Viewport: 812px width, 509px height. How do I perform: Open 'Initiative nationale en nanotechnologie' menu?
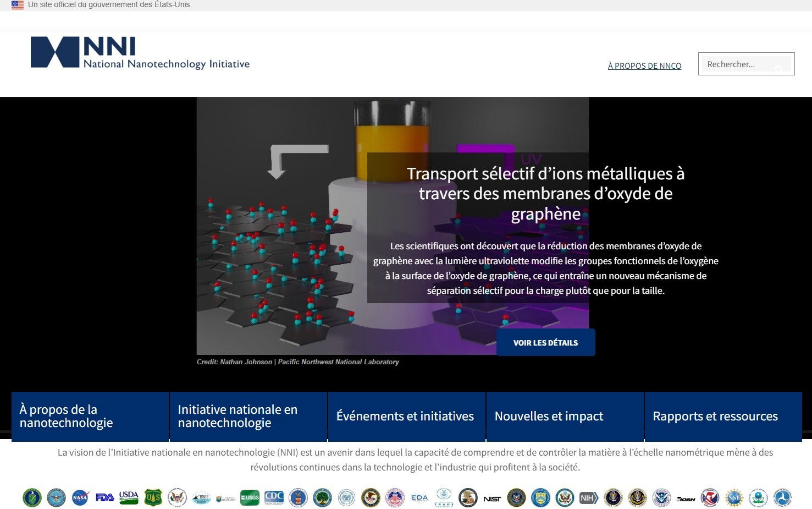[248, 416]
